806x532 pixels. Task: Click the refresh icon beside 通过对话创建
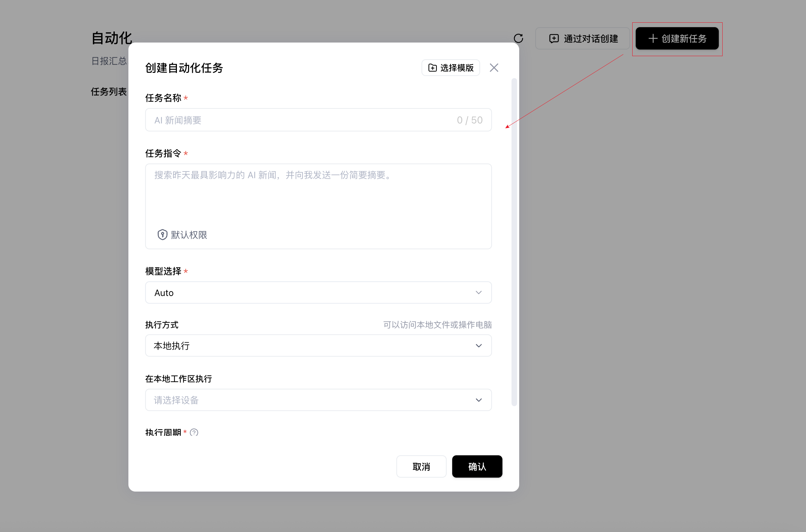518,38
